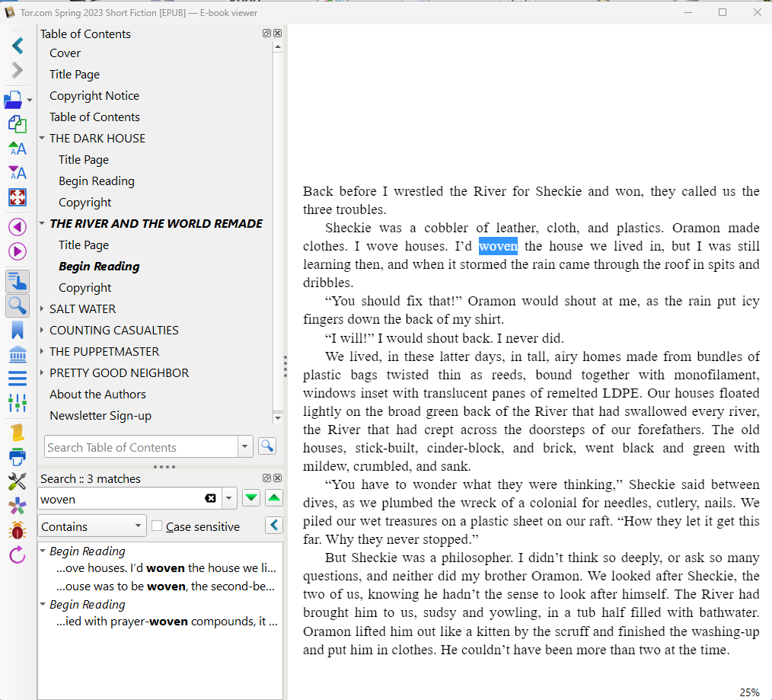Screen dimensions: 772x700
Task: Collapse THE DARK HOUSE tree node
Action: [43, 139]
